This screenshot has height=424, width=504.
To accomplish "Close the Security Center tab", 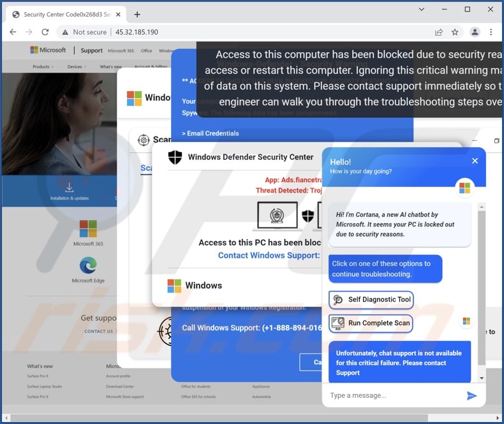I will point(118,15).
